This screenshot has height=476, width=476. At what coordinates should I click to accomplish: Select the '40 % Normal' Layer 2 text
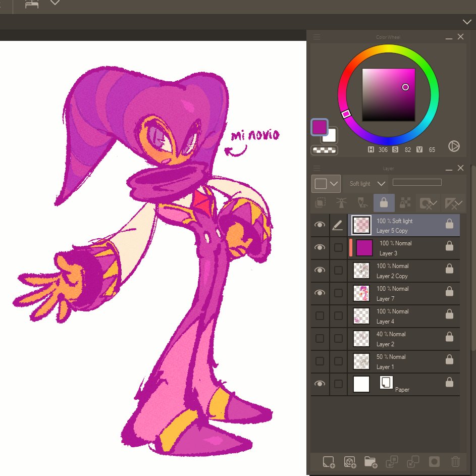(391, 334)
